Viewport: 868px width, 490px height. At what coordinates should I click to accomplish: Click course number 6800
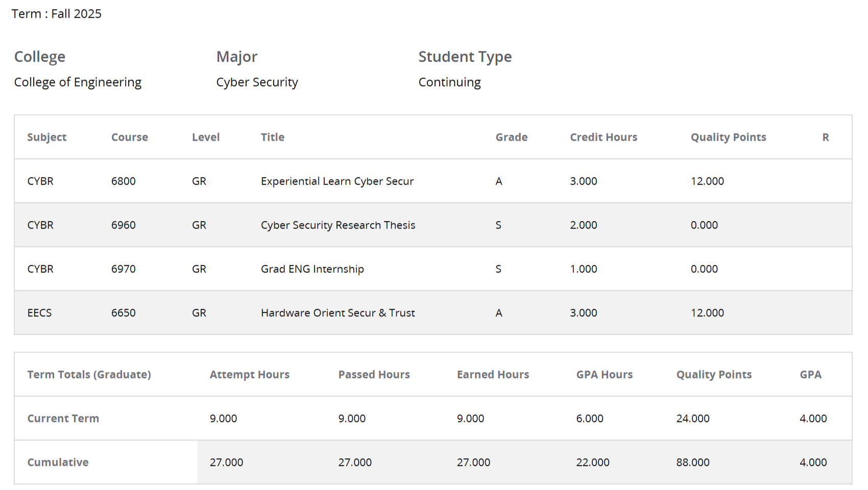[x=123, y=181]
